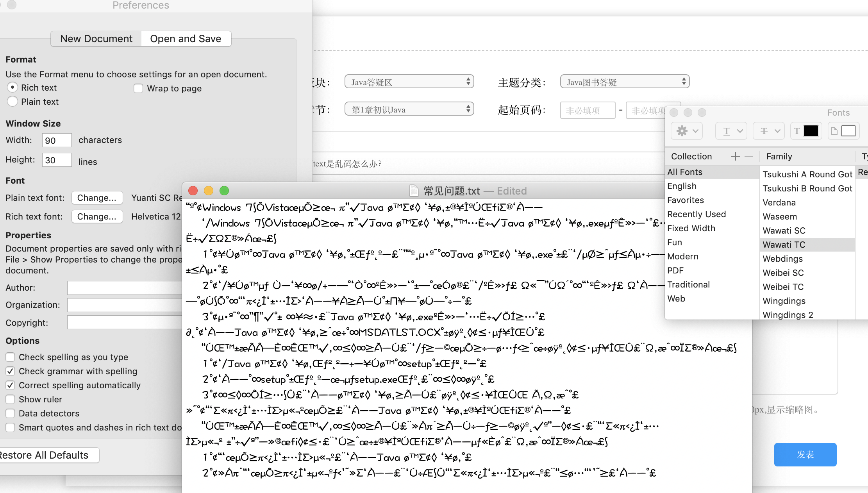Click Change button for Rich text font

pos(97,216)
